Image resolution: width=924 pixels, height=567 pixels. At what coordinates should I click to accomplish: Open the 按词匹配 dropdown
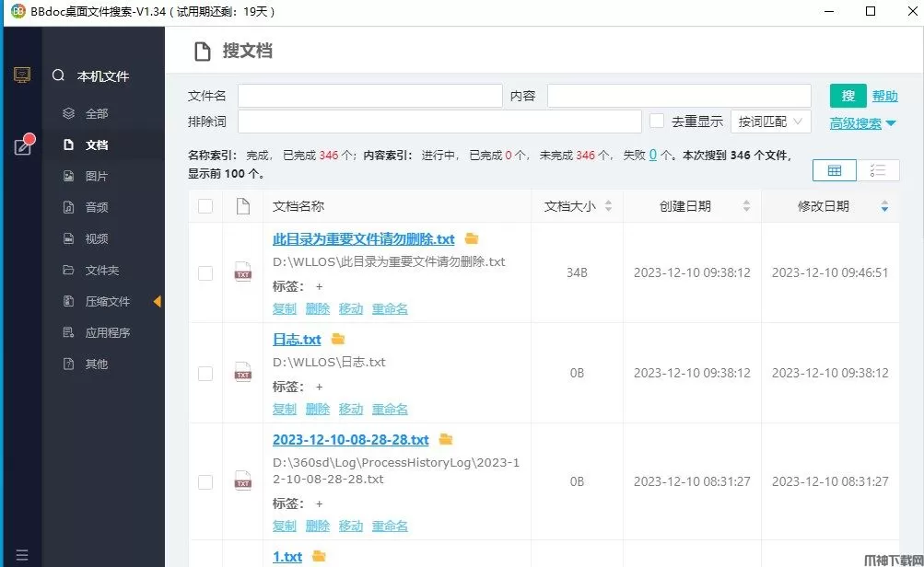tap(771, 121)
